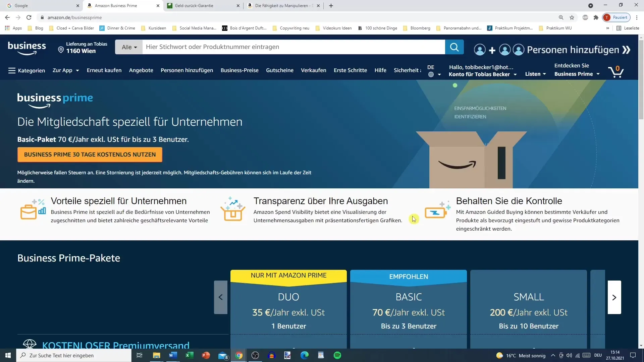This screenshot has width=644, height=362.
Task: Open the Mail app in taskbar
Action: pyautogui.click(x=223, y=355)
